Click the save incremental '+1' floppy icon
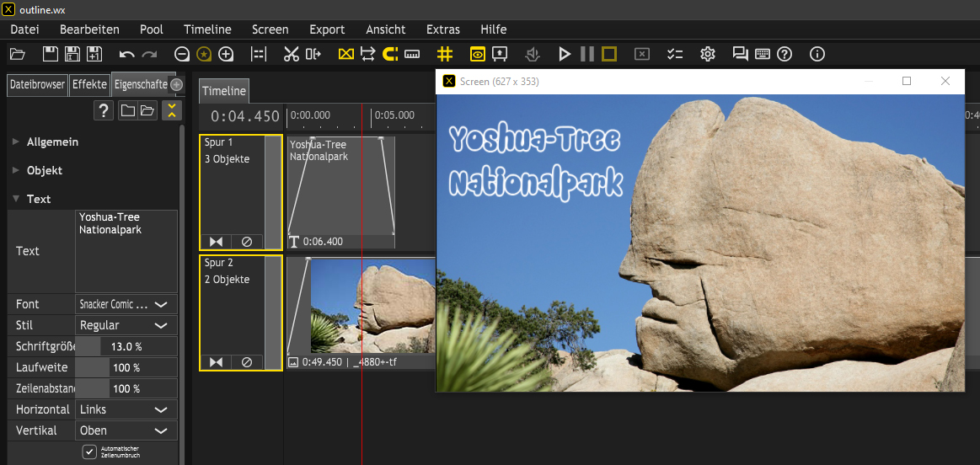 94,54
